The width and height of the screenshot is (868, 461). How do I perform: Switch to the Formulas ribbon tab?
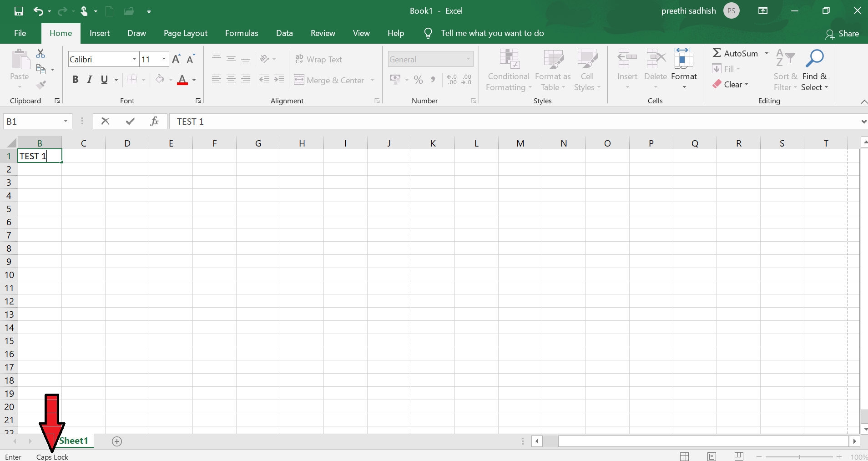(x=242, y=33)
